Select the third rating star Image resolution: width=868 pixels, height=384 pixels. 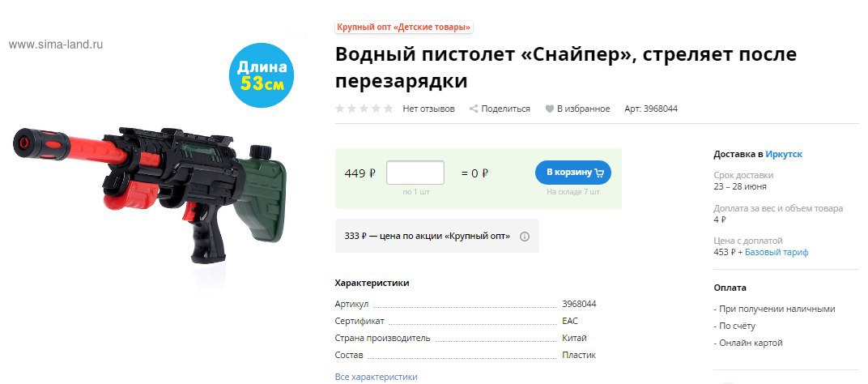(x=364, y=109)
